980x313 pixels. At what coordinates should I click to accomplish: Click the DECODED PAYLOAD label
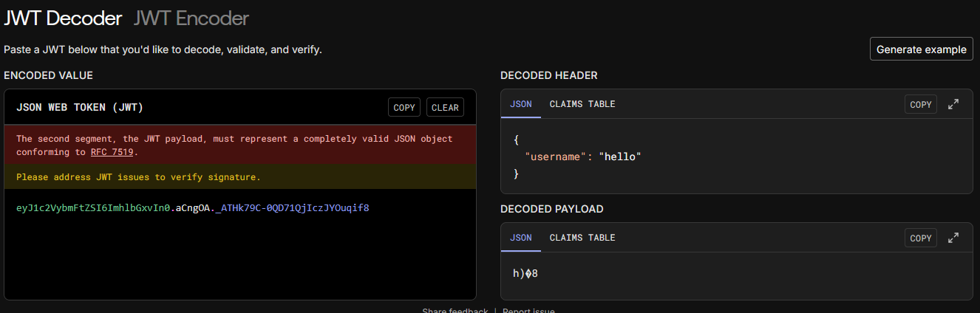(552, 209)
